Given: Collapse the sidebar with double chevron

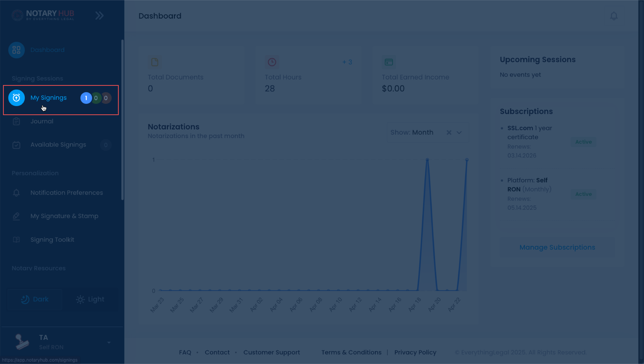Looking at the screenshot, I should pos(99,16).
